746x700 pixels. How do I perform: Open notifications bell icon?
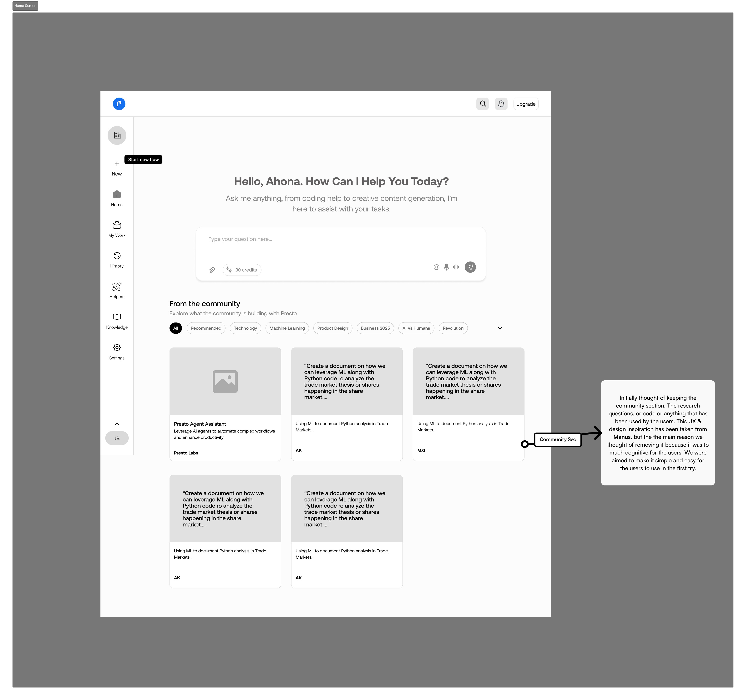pos(501,104)
